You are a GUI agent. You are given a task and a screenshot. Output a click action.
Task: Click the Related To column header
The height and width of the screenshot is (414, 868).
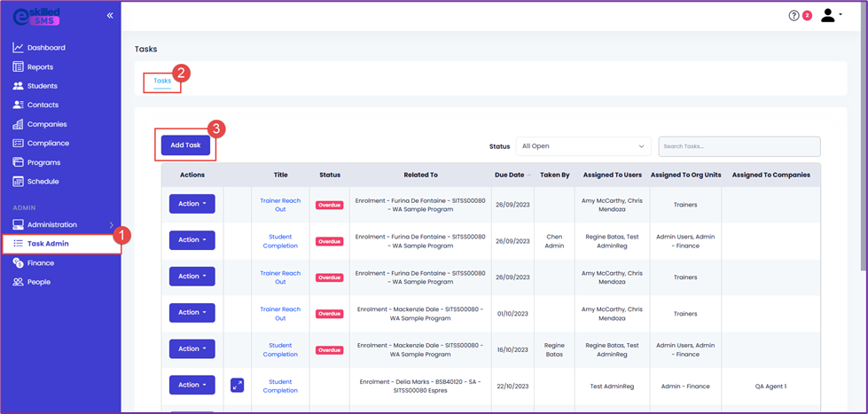point(421,175)
